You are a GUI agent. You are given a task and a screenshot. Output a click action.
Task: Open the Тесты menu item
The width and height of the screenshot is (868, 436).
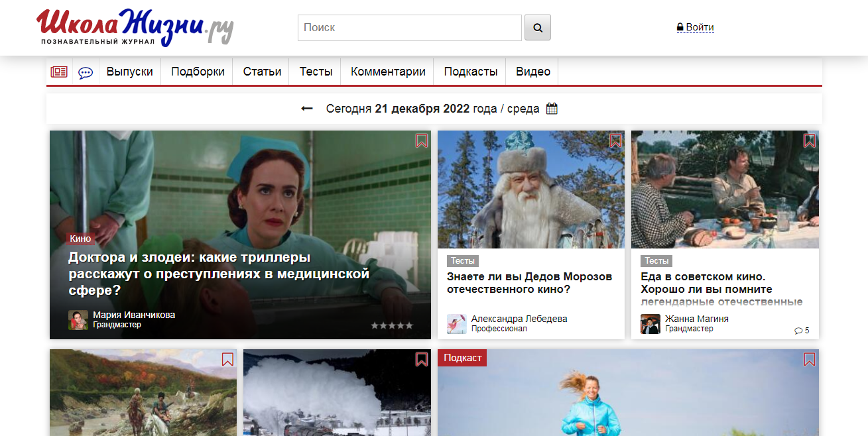pos(316,72)
